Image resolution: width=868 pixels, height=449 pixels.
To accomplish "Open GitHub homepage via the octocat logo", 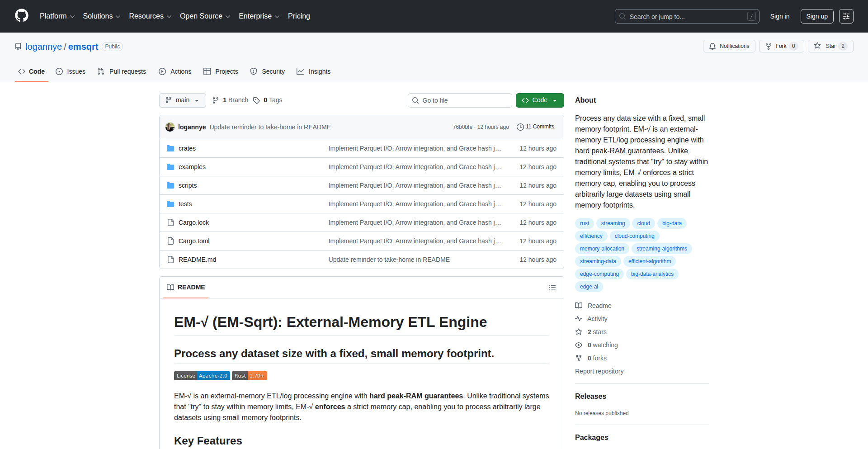I will pyautogui.click(x=21, y=16).
